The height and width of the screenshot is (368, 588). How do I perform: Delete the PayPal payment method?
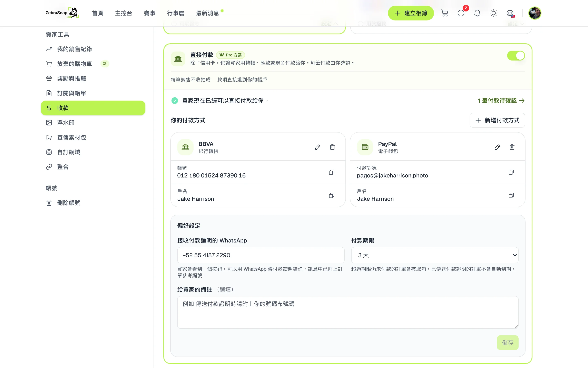click(512, 147)
